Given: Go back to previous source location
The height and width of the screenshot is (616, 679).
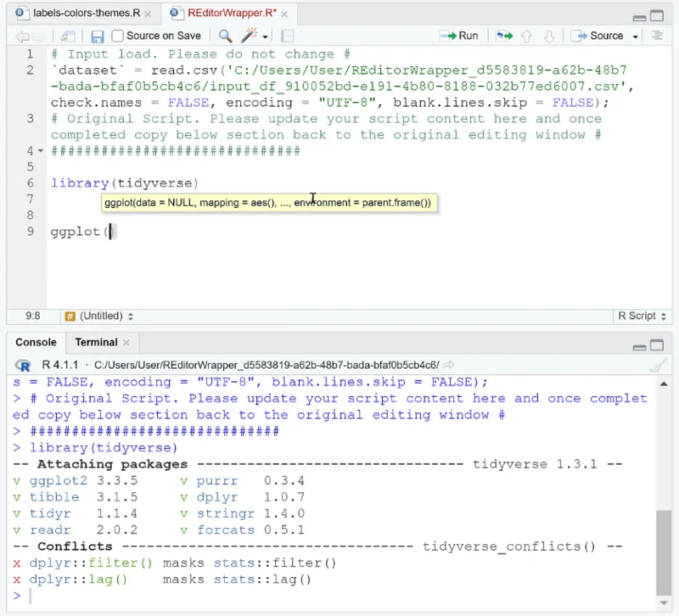Looking at the screenshot, I should 20,36.
